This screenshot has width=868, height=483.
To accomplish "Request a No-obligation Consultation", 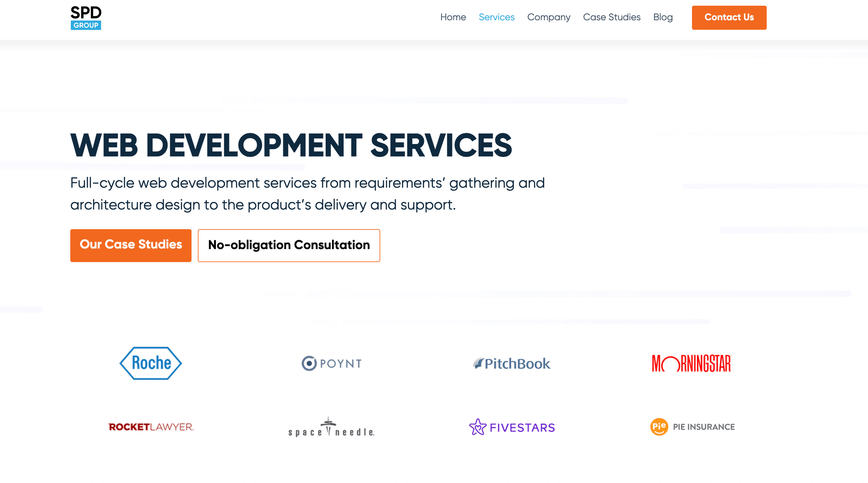I will pos(289,245).
